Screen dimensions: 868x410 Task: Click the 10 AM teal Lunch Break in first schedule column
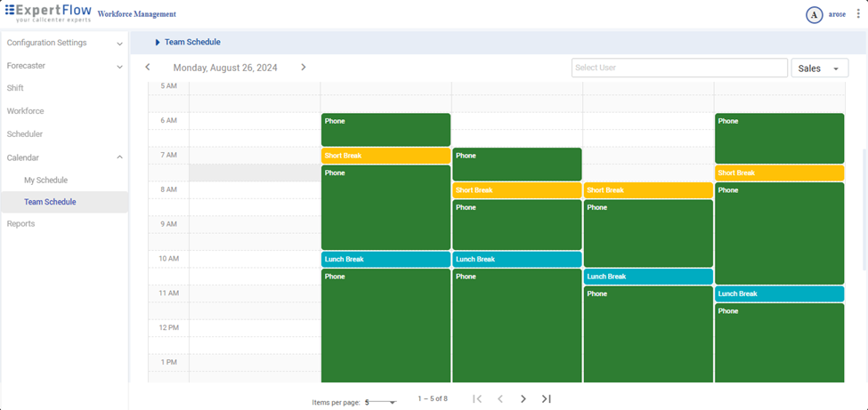[x=385, y=260]
